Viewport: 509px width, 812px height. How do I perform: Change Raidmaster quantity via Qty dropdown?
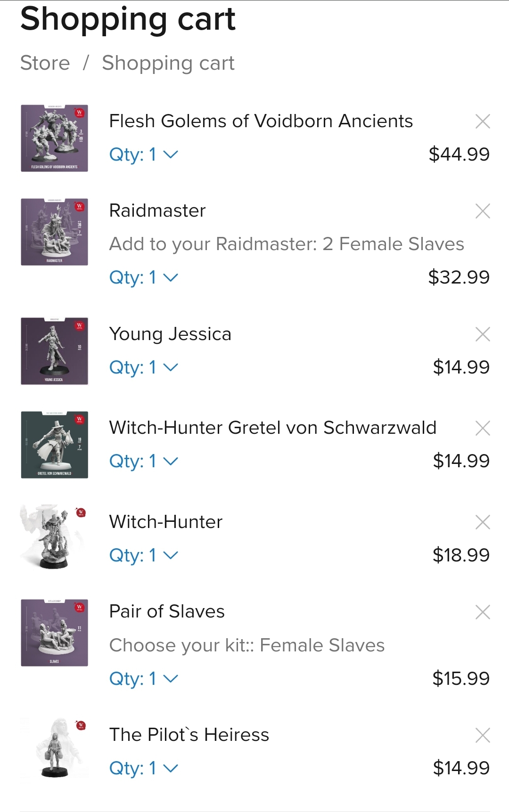click(x=144, y=277)
